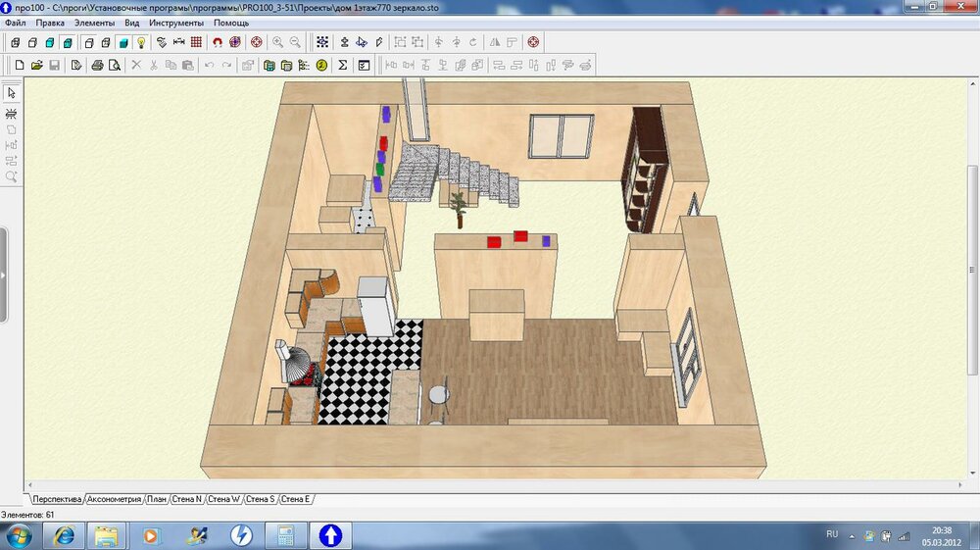Toggle the red grid display button
980x550 pixels.
pos(196,42)
